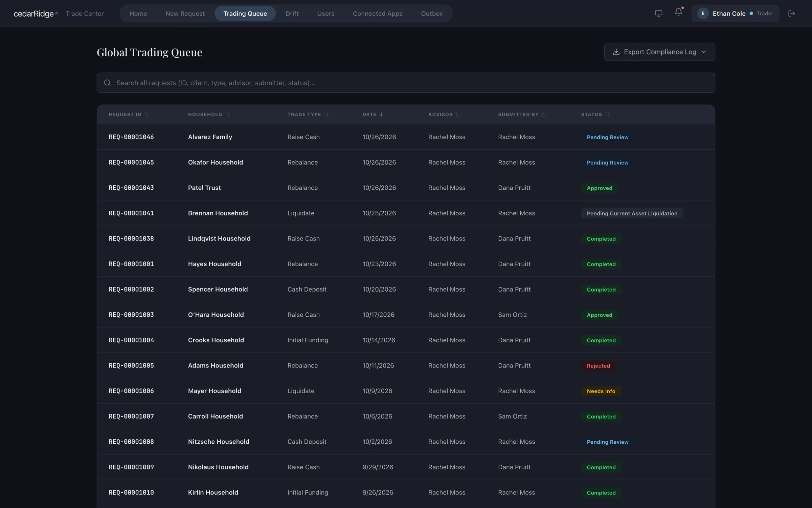Open the notifications bell
The width and height of the screenshot is (812, 508).
pyautogui.click(x=678, y=13)
